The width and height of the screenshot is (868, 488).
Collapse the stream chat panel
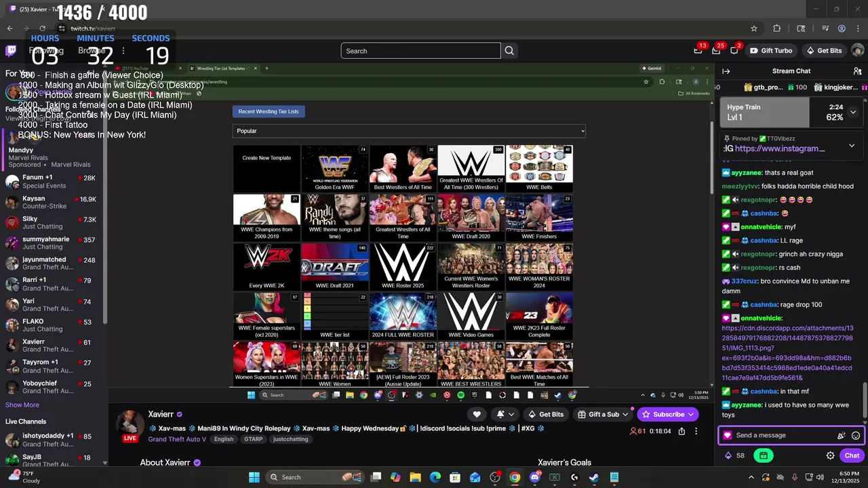[x=726, y=71]
